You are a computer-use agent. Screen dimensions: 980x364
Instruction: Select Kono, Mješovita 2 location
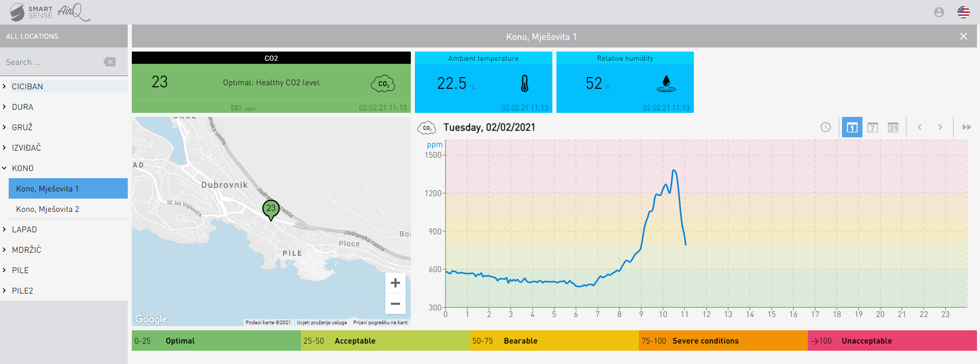click(48, 209)
